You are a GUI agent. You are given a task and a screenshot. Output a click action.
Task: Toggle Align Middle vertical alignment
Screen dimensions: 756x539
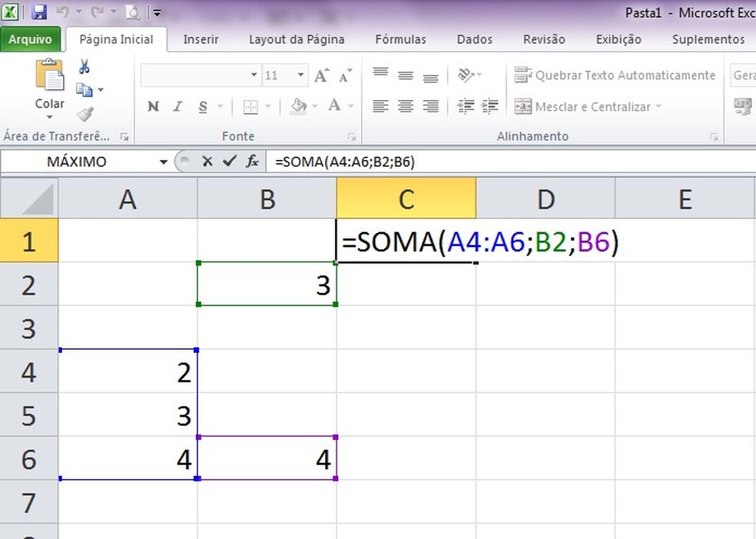click(x=406, y=75)
